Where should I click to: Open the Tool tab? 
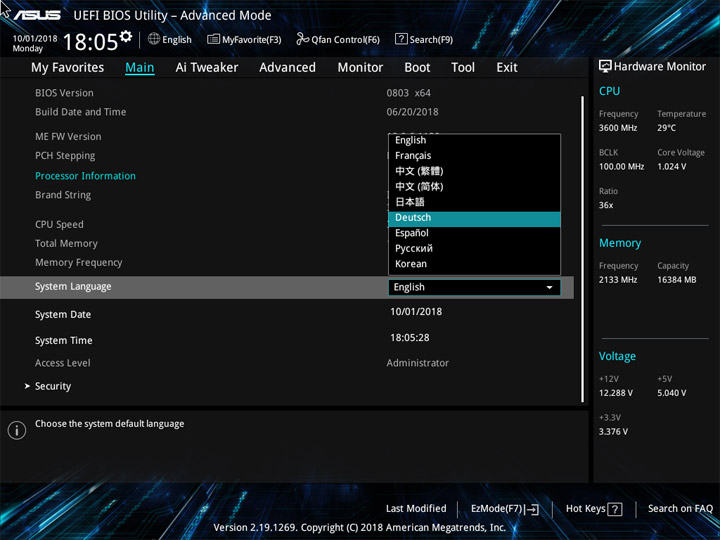click(x=463, y=68)
